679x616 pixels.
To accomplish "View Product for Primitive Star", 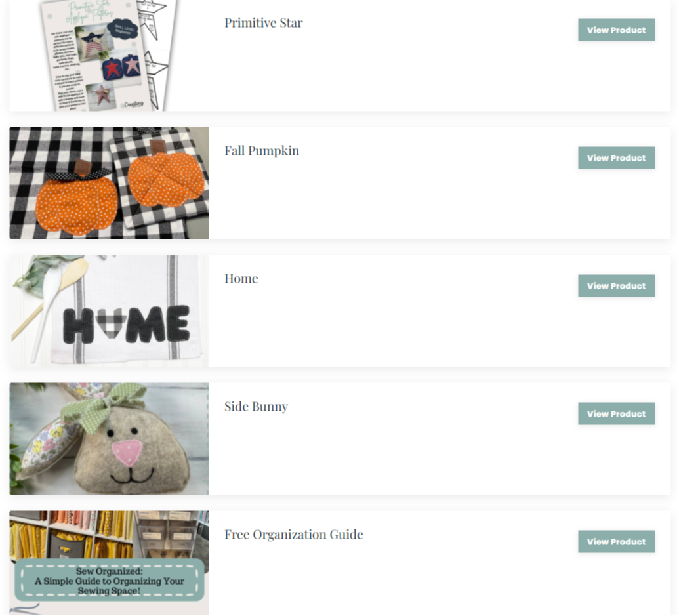I will pyautogui.click(x=616, y=30).
